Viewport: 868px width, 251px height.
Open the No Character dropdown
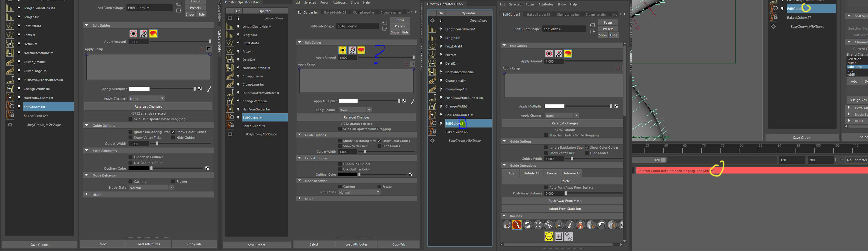tap(856, 160)
